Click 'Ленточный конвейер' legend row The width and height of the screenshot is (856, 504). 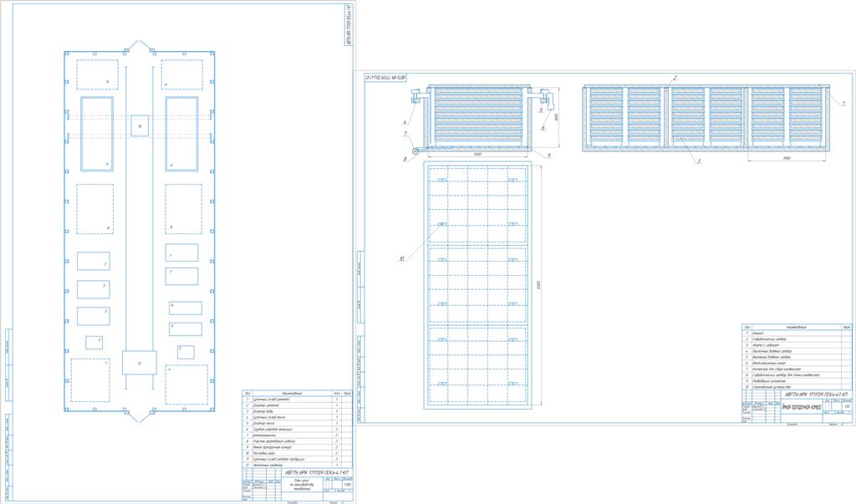click(297, 466)
